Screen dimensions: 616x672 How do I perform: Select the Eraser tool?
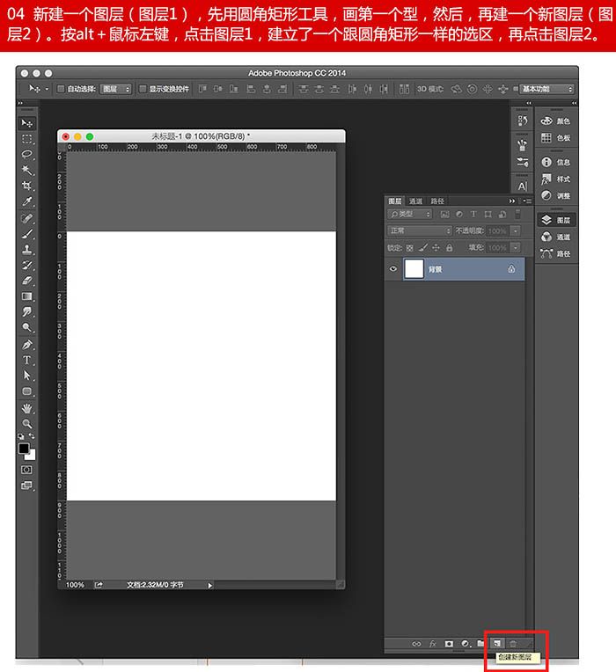coord(27,281)
